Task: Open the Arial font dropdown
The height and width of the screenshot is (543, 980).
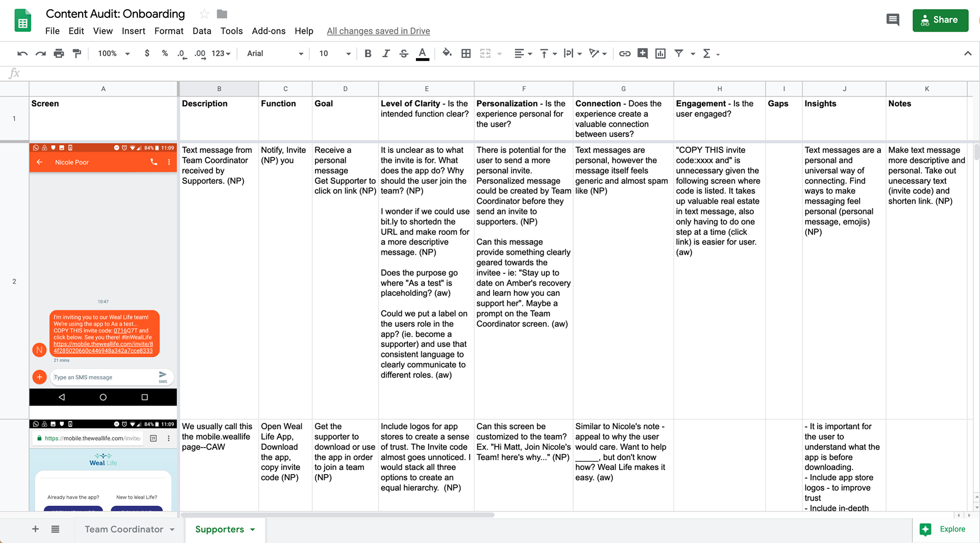Action: (x=275, y=54)
